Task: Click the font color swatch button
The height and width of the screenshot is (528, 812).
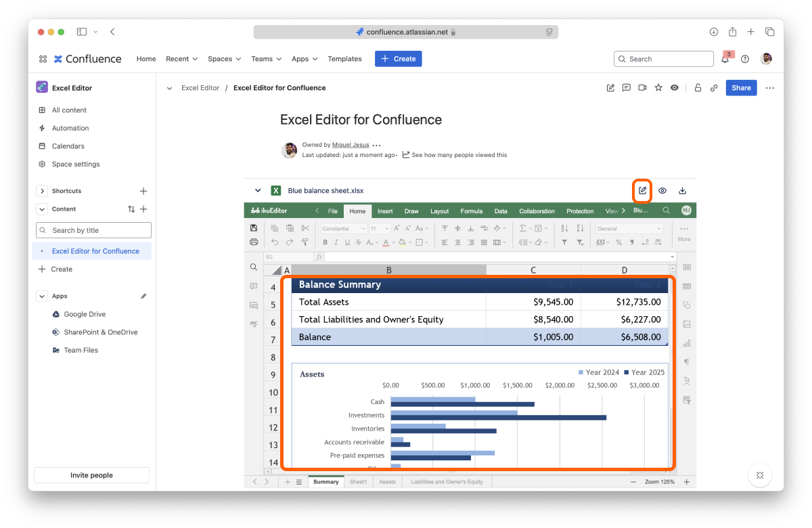Action: click(386, 242)
